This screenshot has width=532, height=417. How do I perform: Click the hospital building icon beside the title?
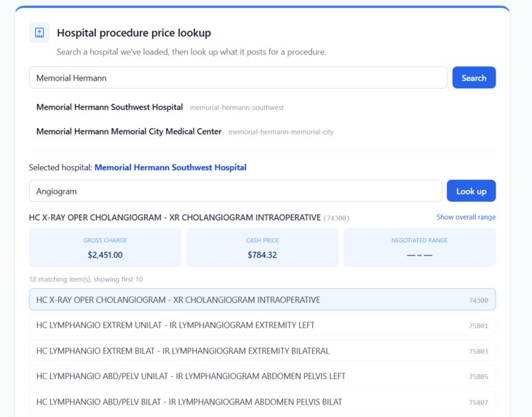[39, 33]
